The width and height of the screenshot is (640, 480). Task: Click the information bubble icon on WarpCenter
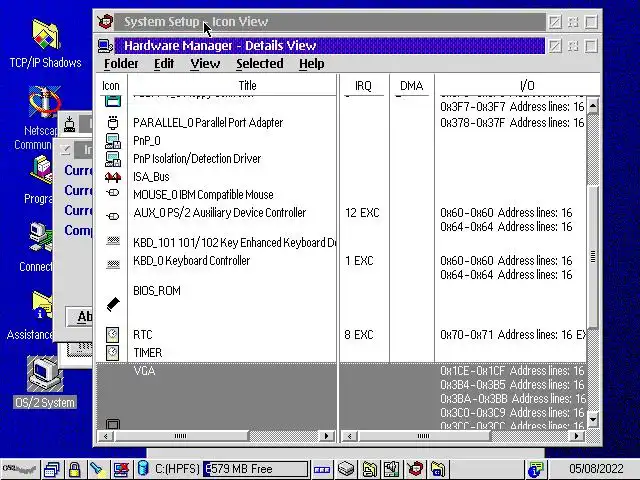(x=535, y=469)
